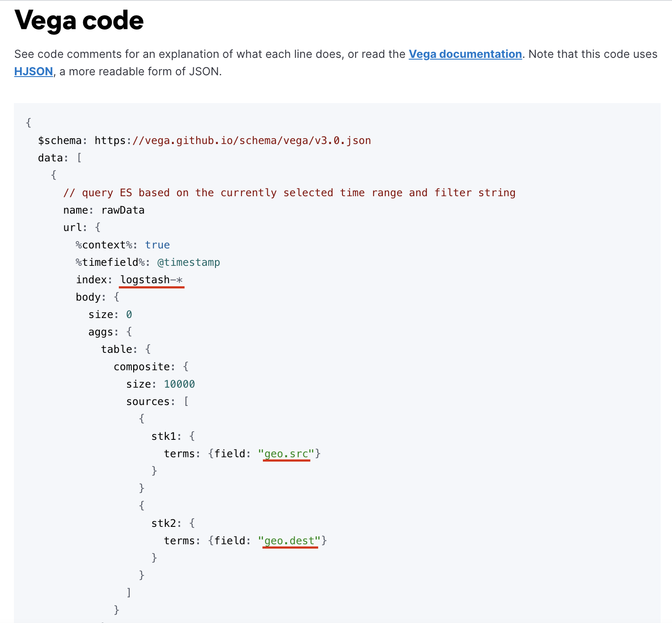Click the %context% true value

point(158,245)
